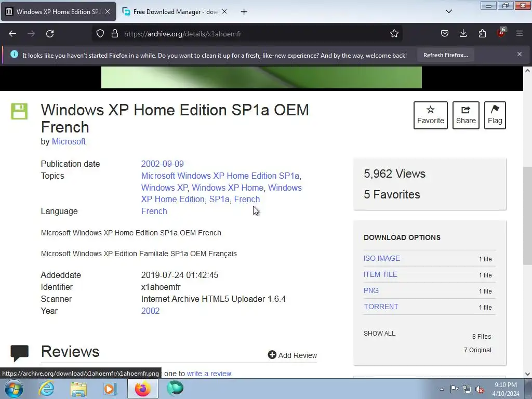Launch Internet Explorer from the taskbar
This screenshot has height=399, width=532.
46,389
